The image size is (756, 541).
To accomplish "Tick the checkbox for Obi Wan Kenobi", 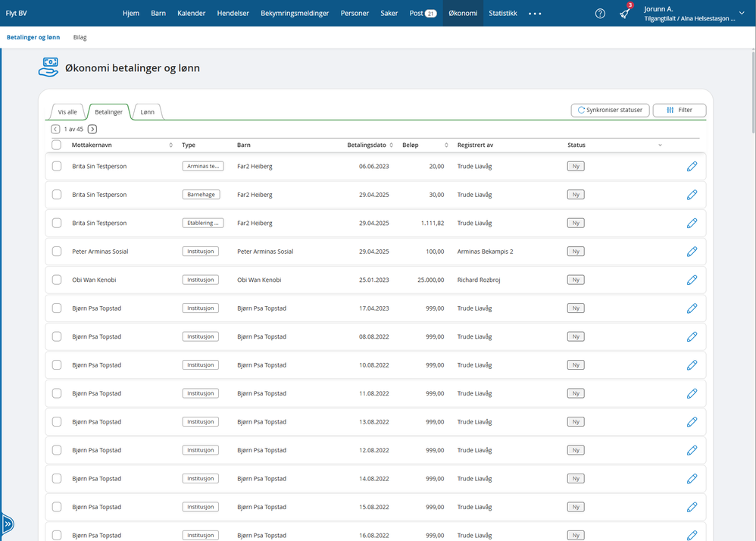I will tap(57, 280).
